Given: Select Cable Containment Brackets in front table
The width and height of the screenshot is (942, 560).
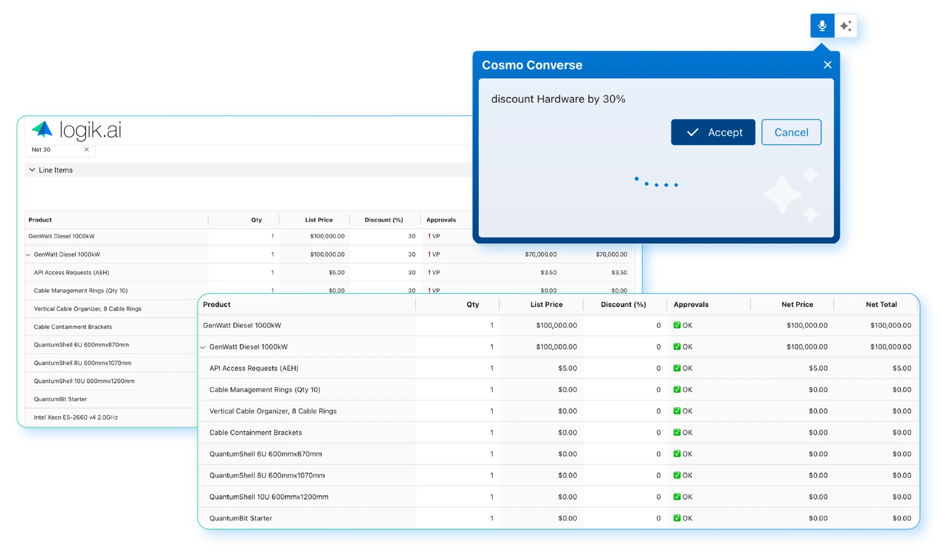Looking at the screenshot, I should click(x=255, y=432).
